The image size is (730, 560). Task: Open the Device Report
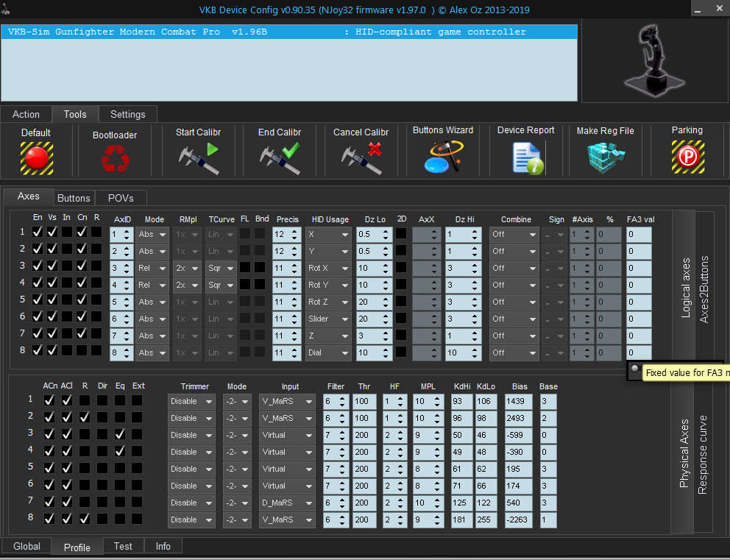pos(526,157)
